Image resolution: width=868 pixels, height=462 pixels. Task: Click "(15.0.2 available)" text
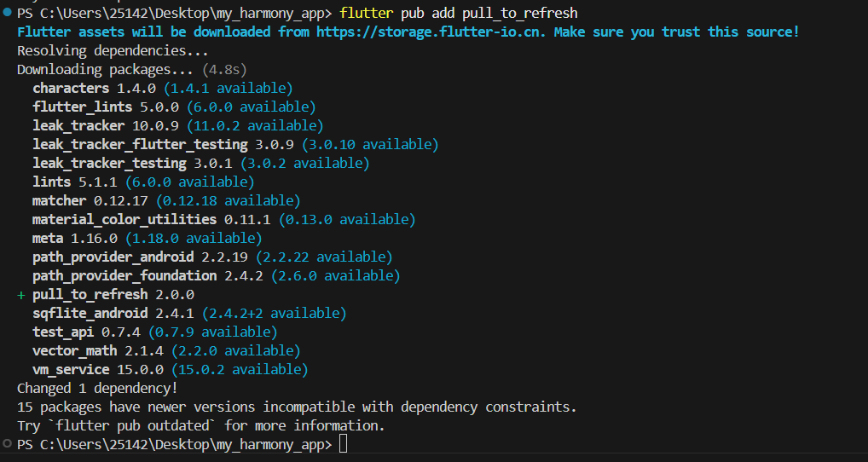pos(240,370)
